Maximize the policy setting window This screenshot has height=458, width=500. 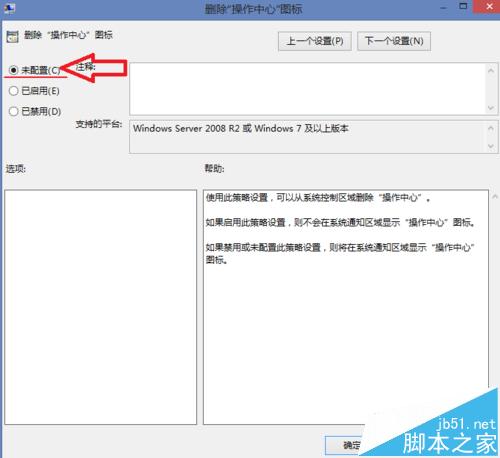point(463,6)
